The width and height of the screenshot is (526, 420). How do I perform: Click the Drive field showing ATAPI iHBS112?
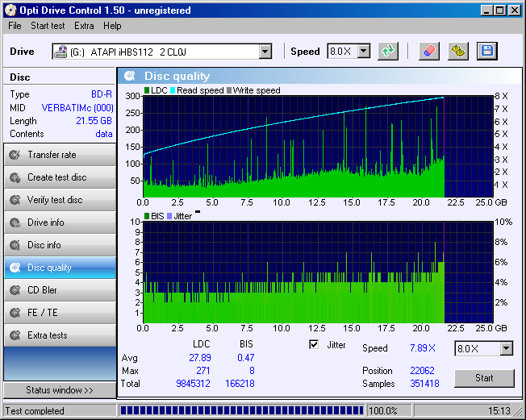pyautogui.click(x=162, y=52)
